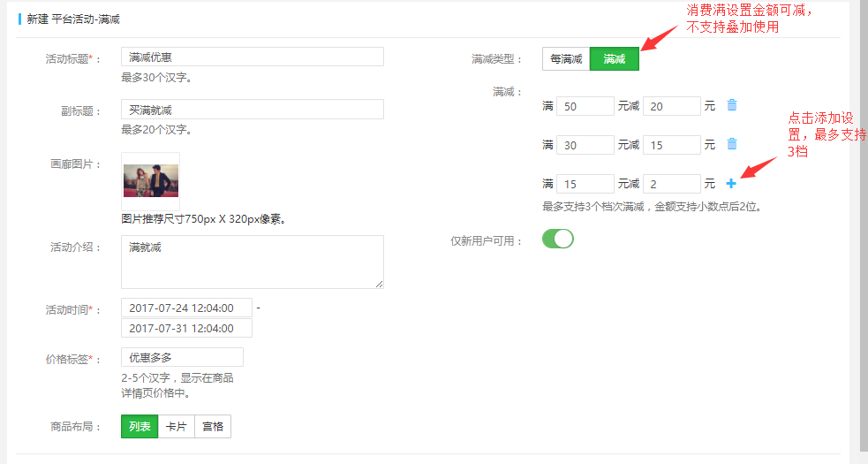Click the threshold field containing 50

[x=585, y=106]
